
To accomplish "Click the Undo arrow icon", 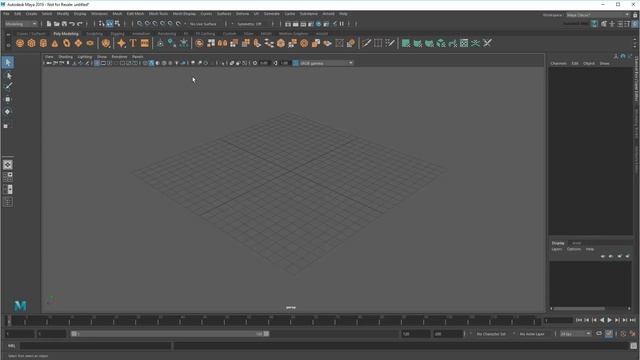I will tap(72, 24).
